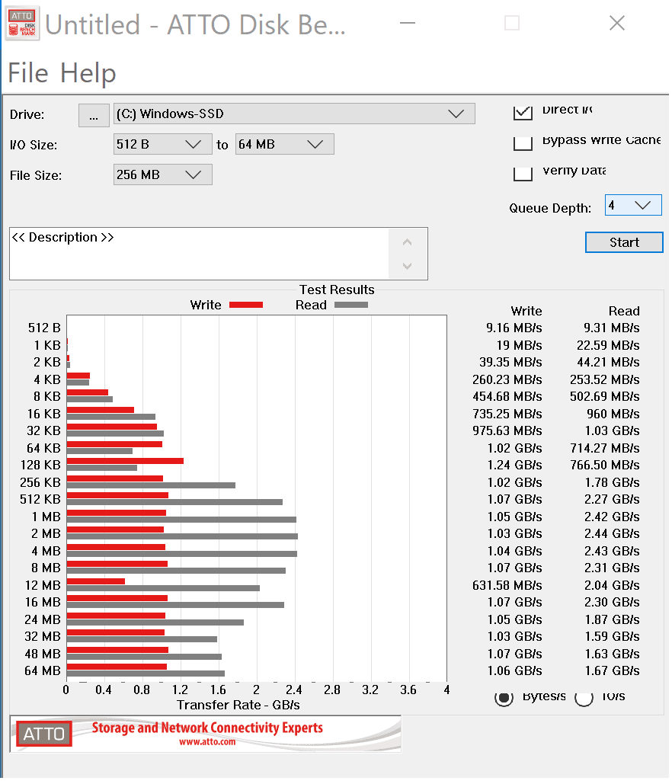Click the 9.16 MB/s write value
672x784 pixels.
coord(514,328)
